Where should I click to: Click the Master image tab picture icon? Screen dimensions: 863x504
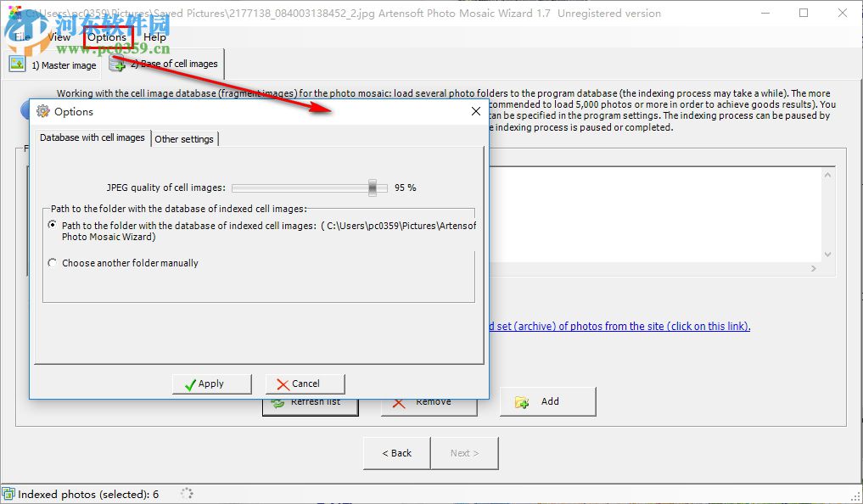[17, 63]
